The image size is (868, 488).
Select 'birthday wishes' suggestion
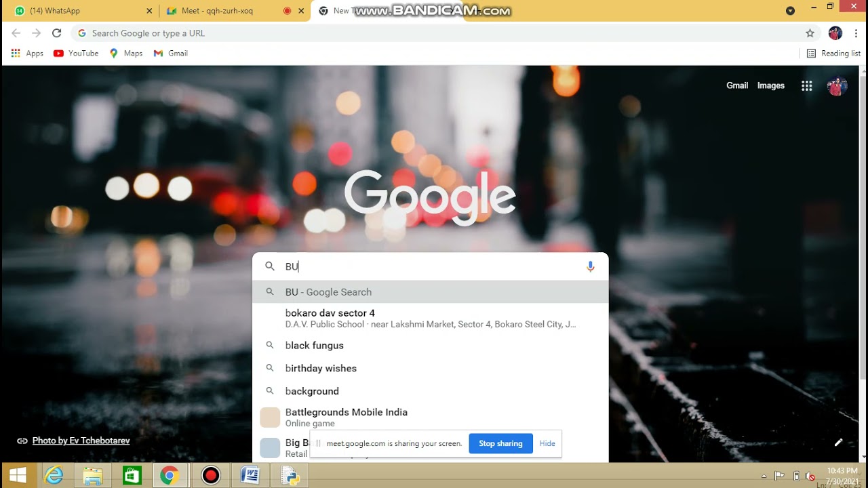click(x=431, y=369)
